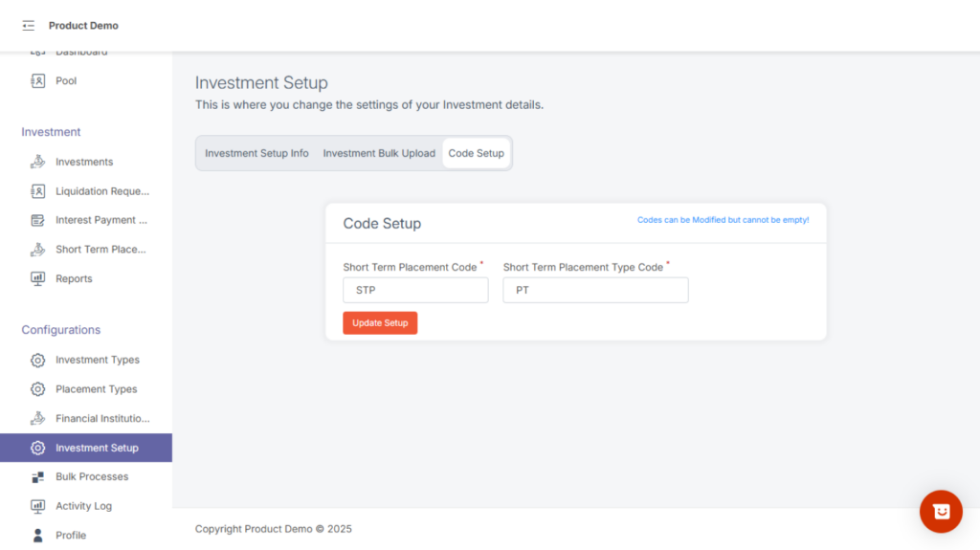Open the orange chat widget button

pyautogui.click(x=941, y=512)
